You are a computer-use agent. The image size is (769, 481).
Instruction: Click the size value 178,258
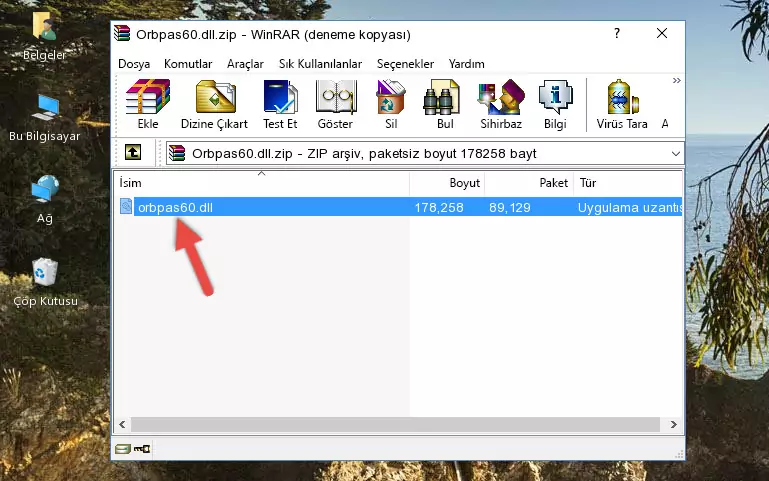(439, 207)
